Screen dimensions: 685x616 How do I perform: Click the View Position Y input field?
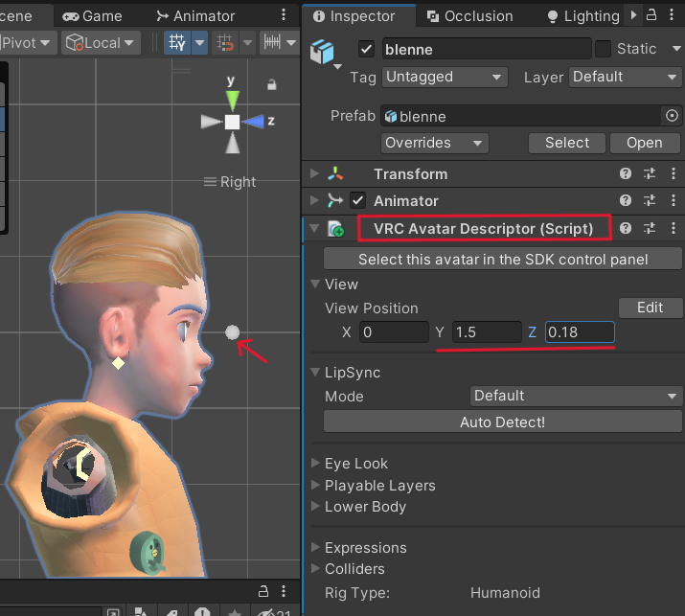pos(487,332)
